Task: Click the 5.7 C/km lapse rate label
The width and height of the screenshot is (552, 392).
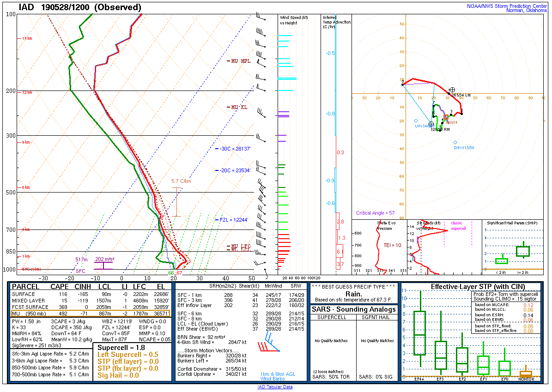Action: 181,181
